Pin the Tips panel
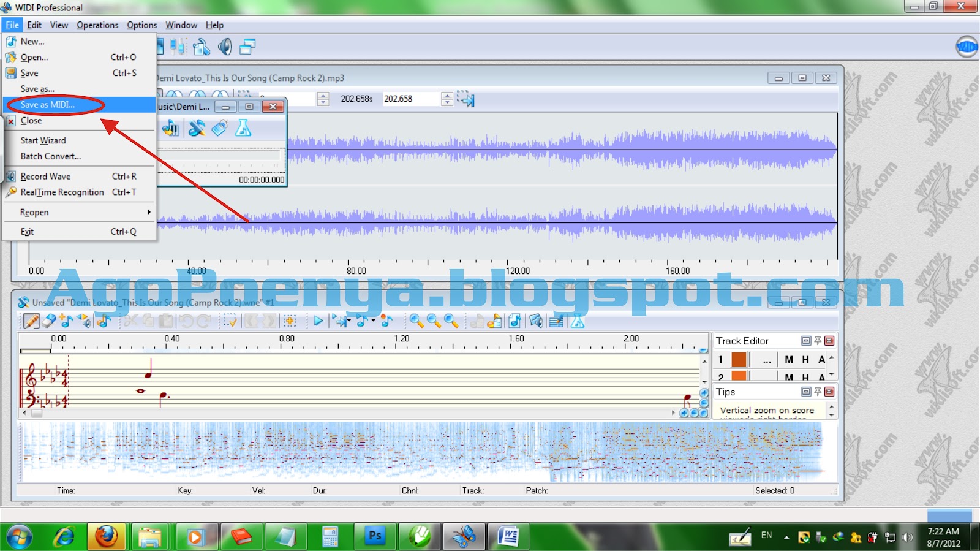 [x=818, y=392]
